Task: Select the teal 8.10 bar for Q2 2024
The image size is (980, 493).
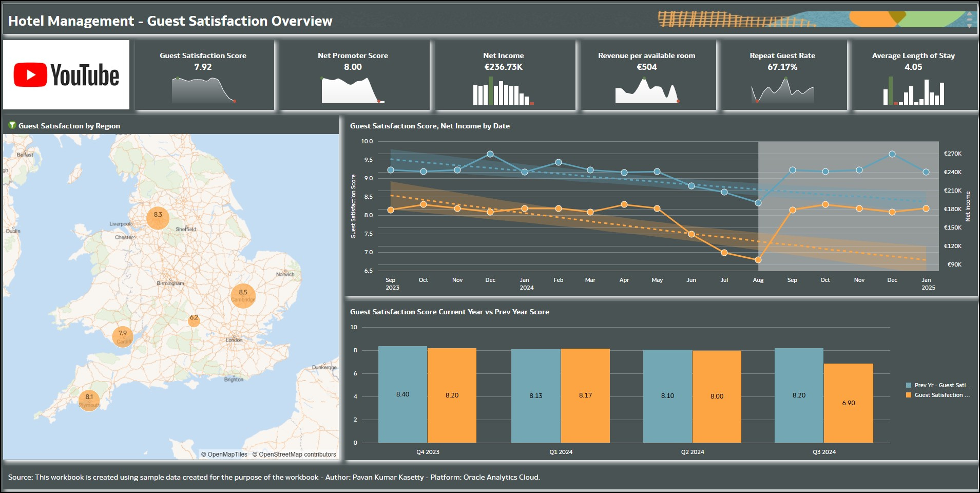Action: pyautogui.click(x=667, y=396)
